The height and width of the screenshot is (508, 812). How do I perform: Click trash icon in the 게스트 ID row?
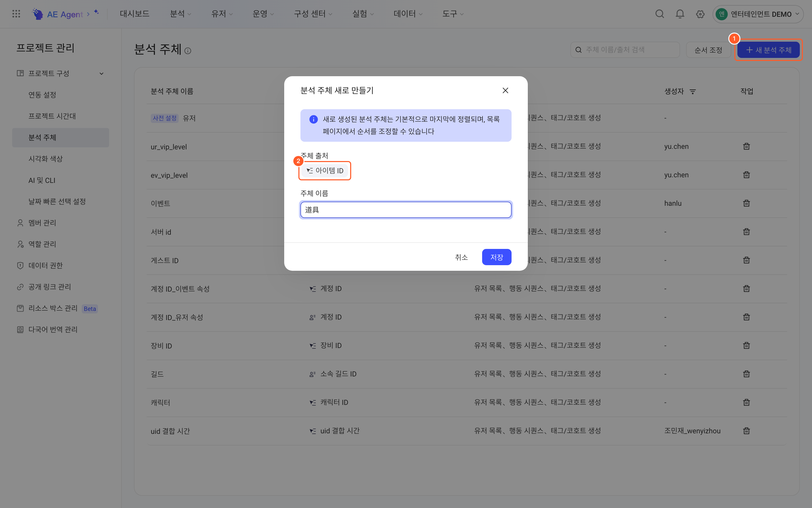(x=746, y=260)
